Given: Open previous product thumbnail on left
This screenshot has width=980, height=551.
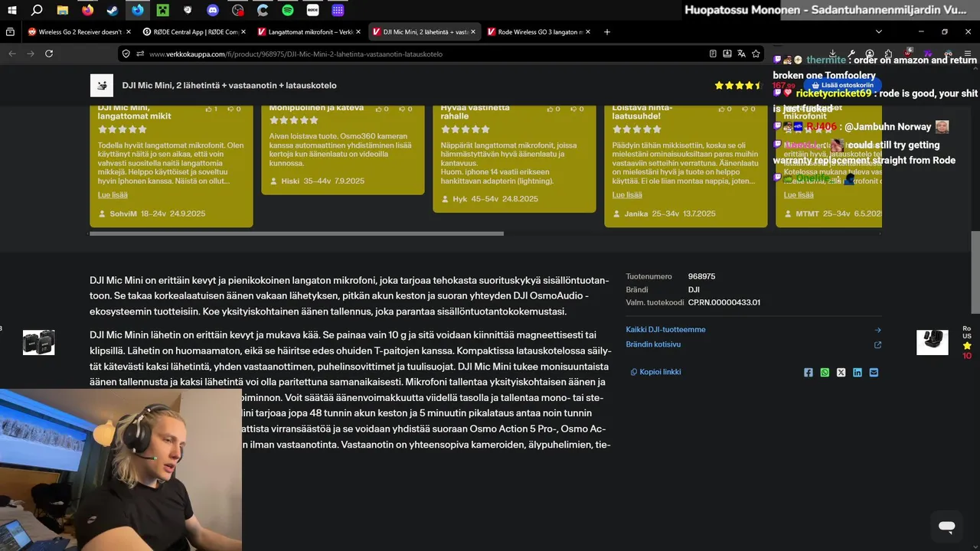Looking at the screenshot, I should click(x=38, y=343).
